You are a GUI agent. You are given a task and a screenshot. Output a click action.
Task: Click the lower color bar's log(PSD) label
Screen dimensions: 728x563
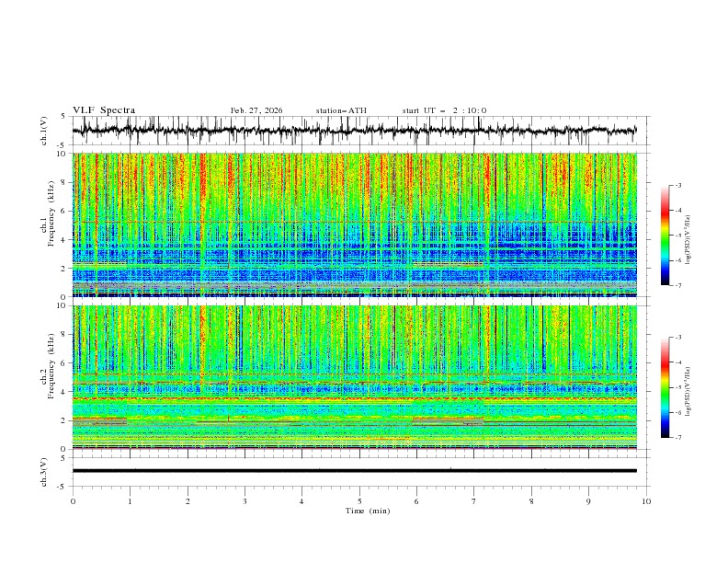[688, 392]
